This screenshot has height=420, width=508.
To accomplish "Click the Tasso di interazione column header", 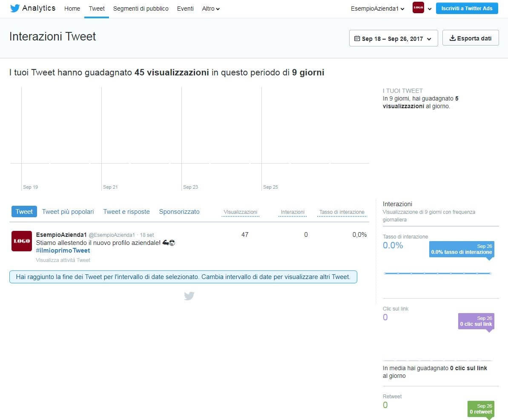I will tap(342, 212).
